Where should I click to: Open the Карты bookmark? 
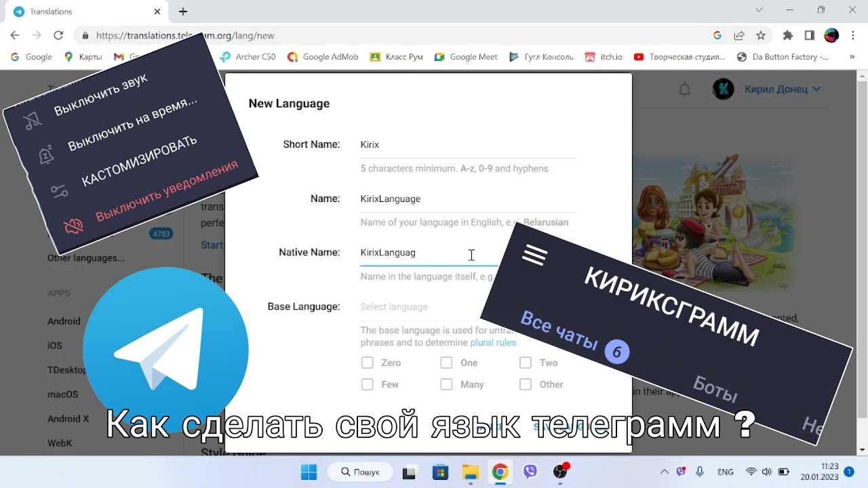[x=83, y=57]
